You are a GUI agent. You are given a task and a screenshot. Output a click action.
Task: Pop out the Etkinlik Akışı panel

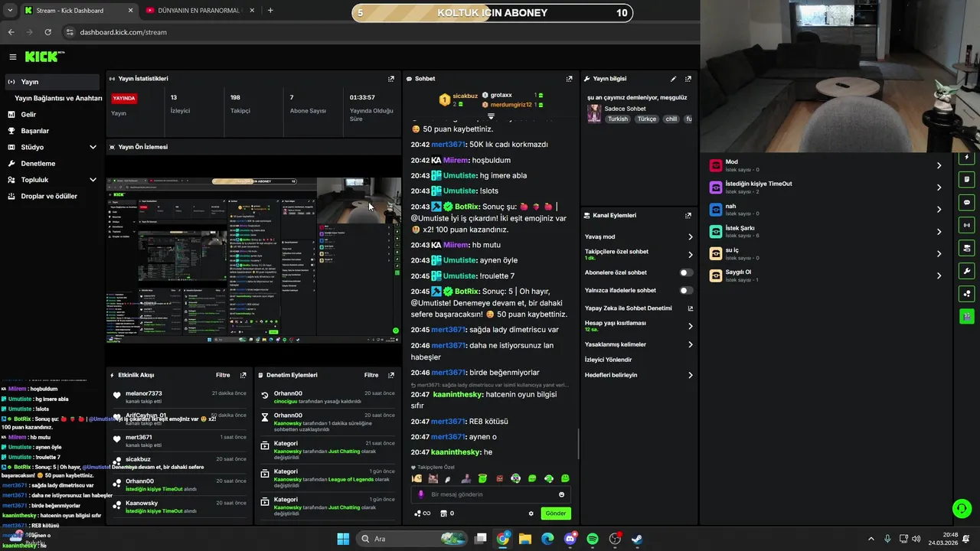[x=243, y=376]
